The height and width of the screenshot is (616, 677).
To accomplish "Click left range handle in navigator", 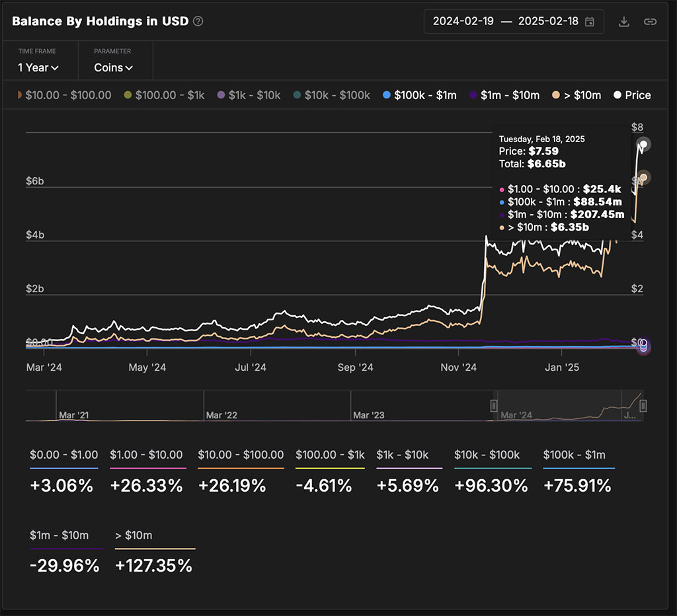I will pyautogui.click(x=493, y=406).
